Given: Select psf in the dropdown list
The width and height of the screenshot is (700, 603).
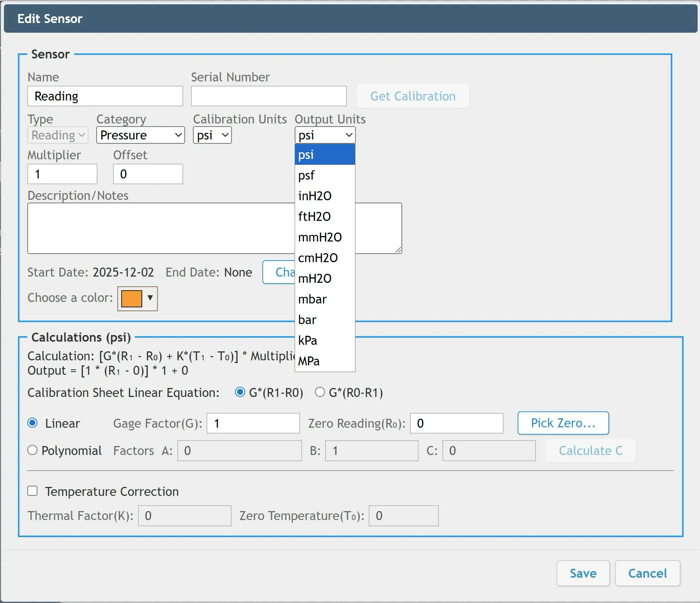Looking at the screenshot, I should click(x=324, y=175).
